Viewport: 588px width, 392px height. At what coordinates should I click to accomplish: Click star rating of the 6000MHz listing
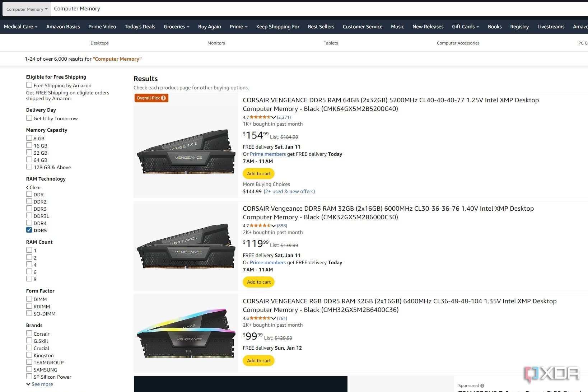click(260, 225)
